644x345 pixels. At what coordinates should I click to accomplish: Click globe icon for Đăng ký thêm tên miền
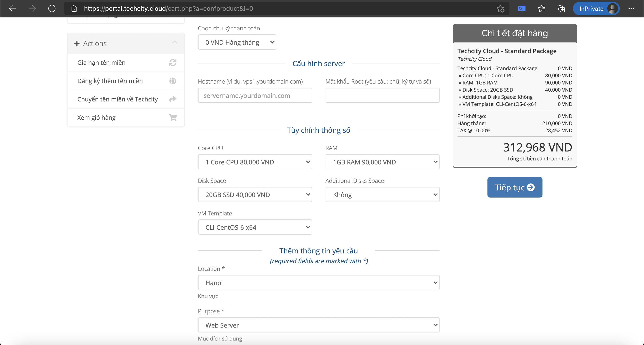(173, 81)
